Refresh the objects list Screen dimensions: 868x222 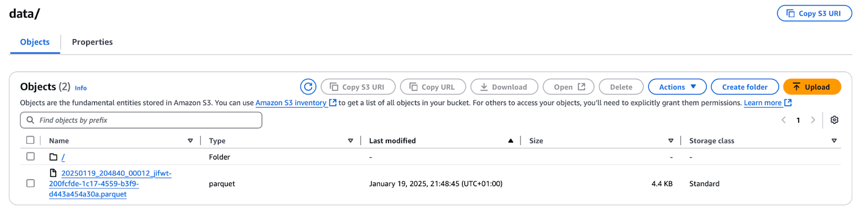coord(308,87)
